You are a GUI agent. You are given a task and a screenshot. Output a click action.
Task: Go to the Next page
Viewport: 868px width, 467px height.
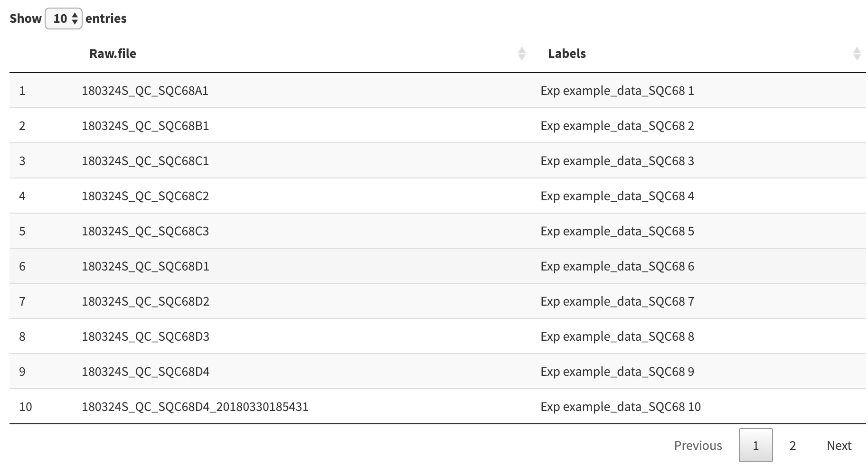click(x=839, y=445)
